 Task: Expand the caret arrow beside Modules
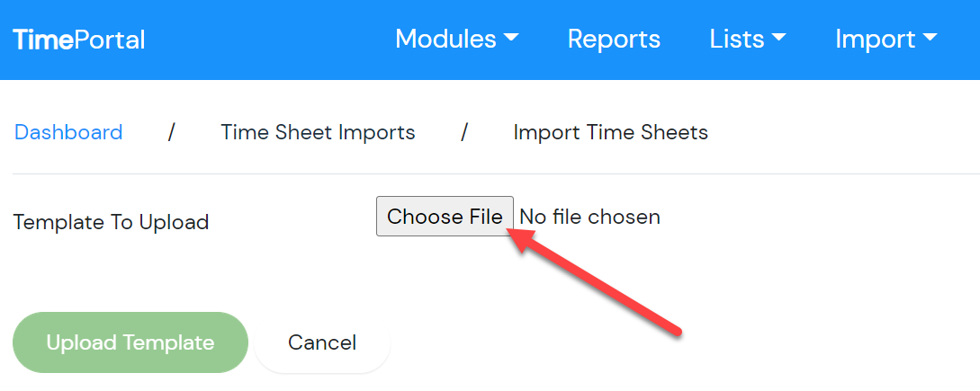(x=511, y=38)
